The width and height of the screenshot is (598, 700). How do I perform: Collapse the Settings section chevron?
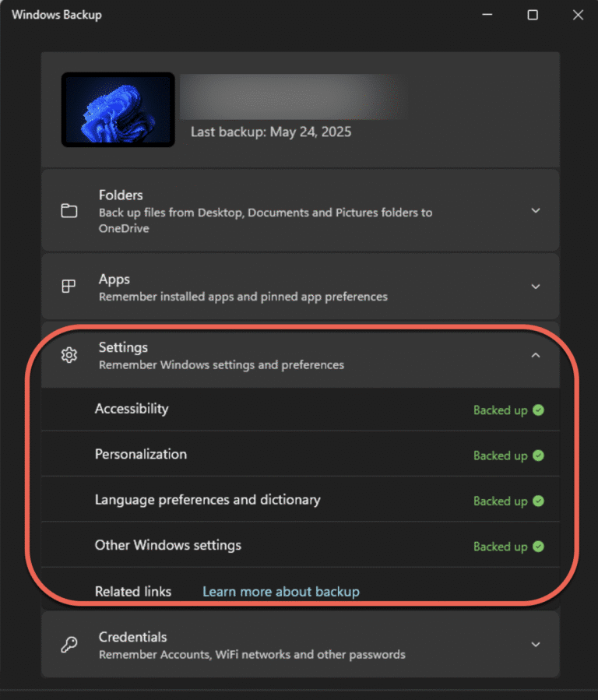pyautogui.click(x=536, y=355)
